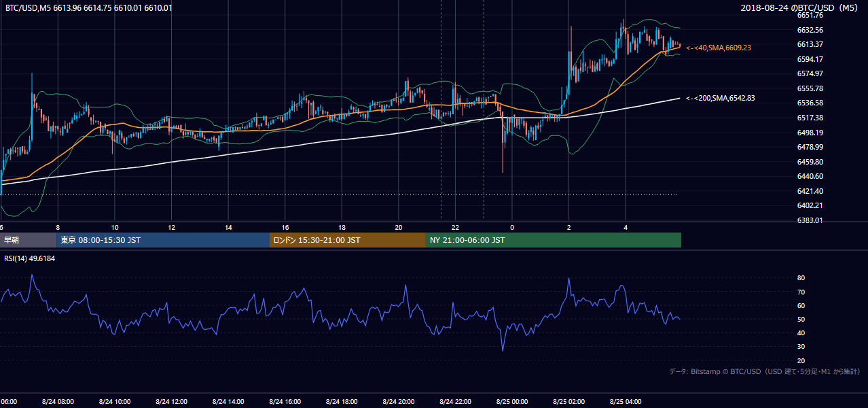868x408 pixels.
Task: Click RSI scale value 60
Action: coord(801,305)
